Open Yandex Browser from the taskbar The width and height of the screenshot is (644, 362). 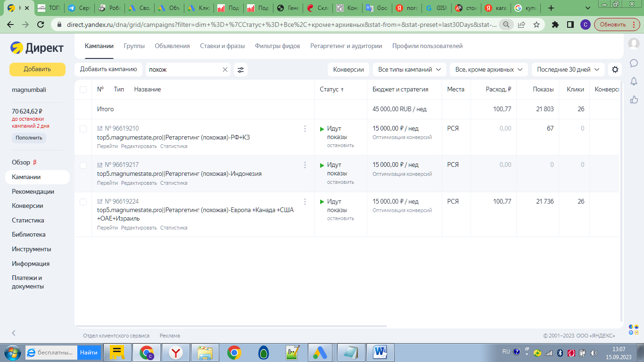point(176,352)
